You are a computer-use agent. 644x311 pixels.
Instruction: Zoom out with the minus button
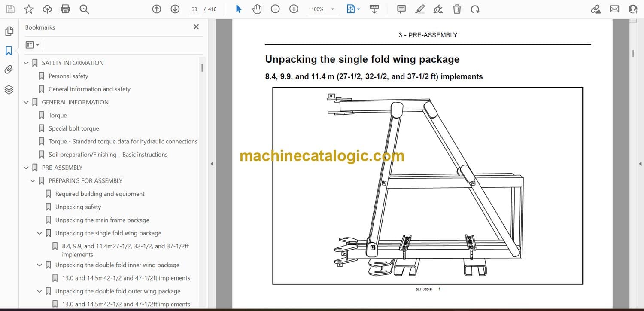[x=276, y=9]
